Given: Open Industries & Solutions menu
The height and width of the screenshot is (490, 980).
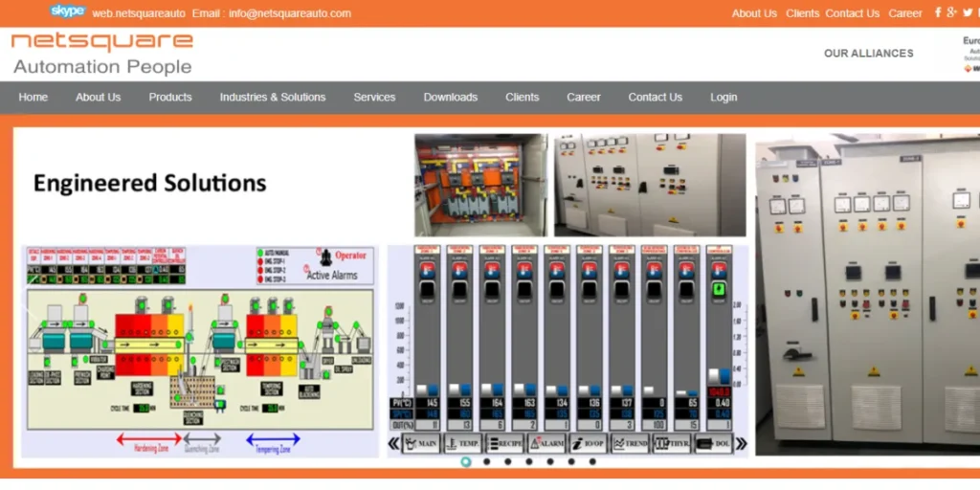Looking at the screenshot, I should [x=273, y=97].
